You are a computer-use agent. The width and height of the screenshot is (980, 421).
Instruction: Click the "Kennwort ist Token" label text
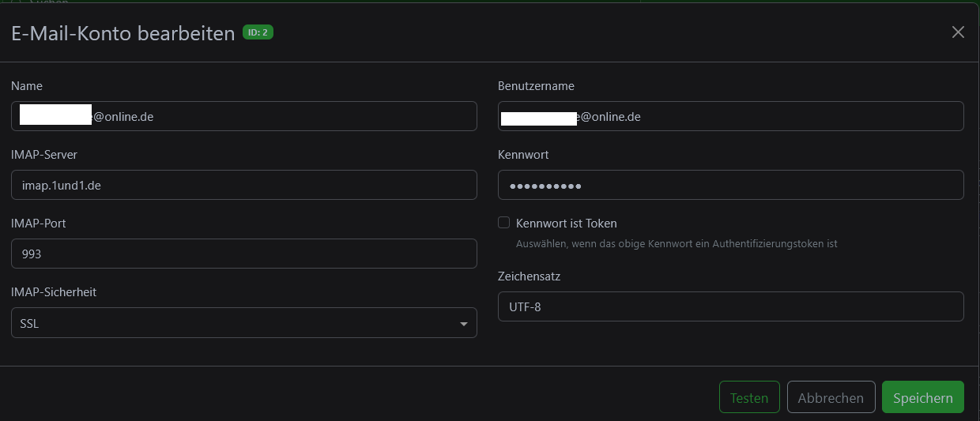point(566,224)
